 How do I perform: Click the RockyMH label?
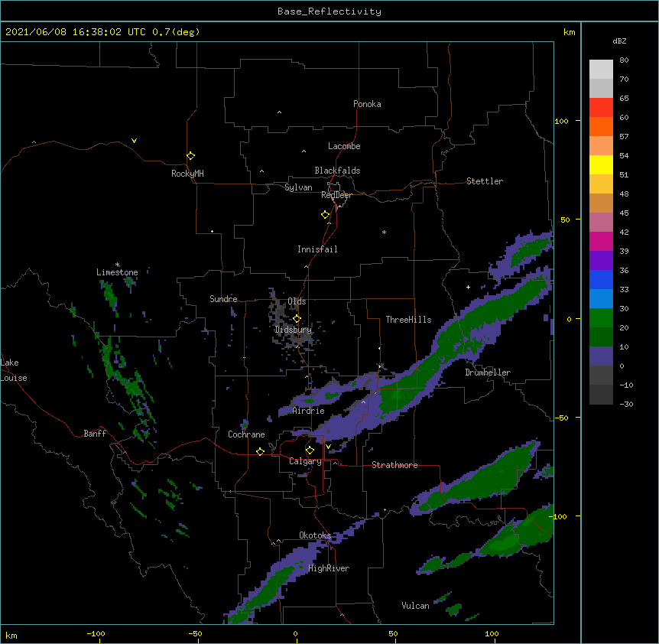point(187,174)
